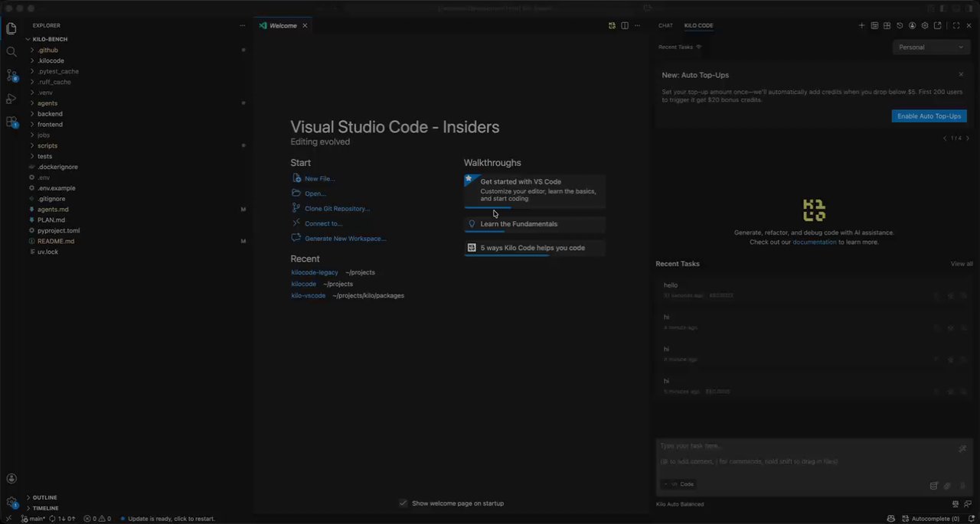Open Kilo Code profile account icon
Viewport: 980px width, 524px height.
pyautogui.click(x=912, y=25)
